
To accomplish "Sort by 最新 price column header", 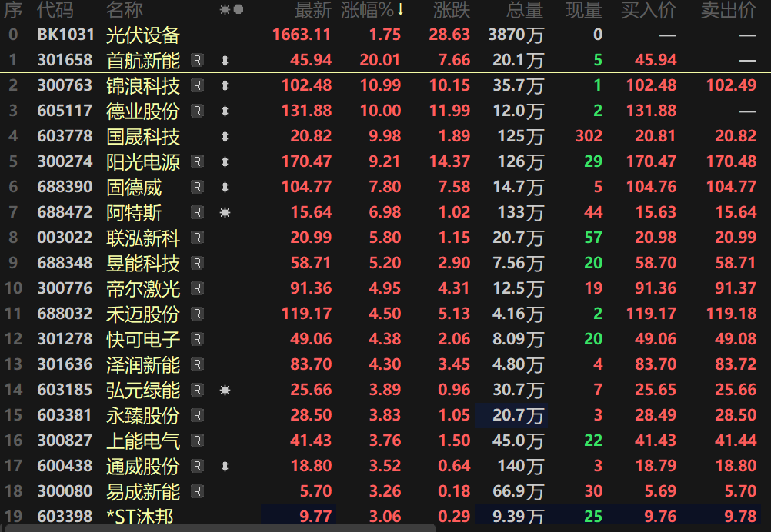I will (x=312, y=10).
